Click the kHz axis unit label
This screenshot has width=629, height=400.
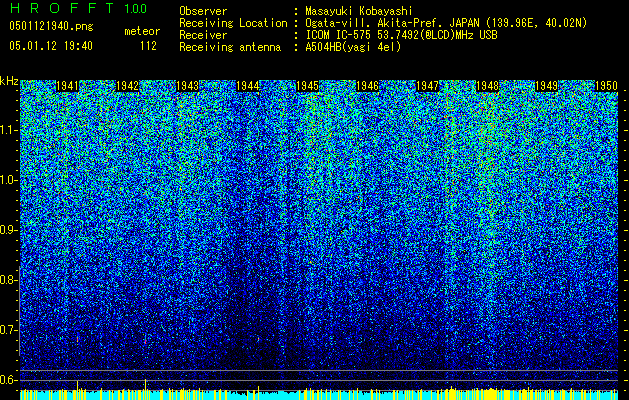click(9, 81)
